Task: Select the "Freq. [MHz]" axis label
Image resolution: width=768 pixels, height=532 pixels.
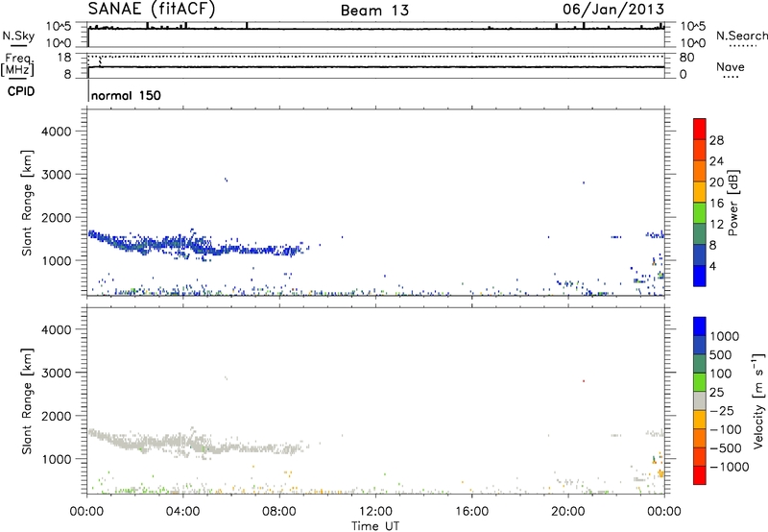Action: click(18, 64)
